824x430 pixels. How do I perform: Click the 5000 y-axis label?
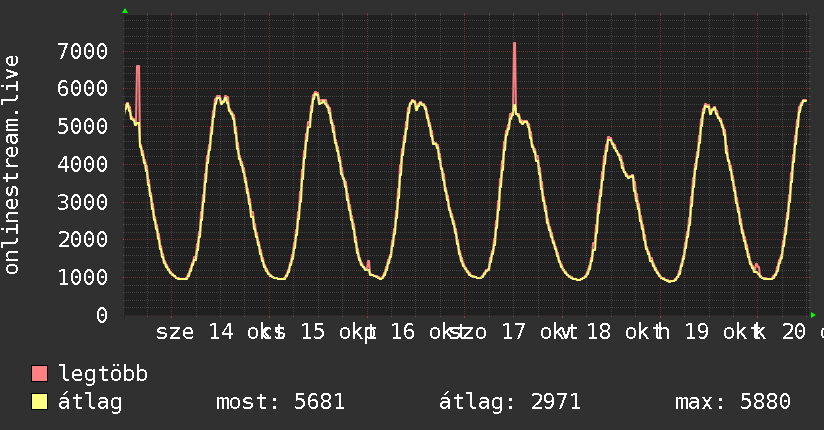coord(83,127)
